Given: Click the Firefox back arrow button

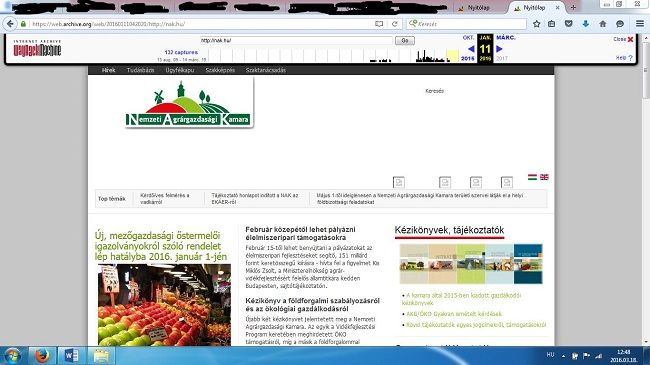Looking at the screenshot, I should click(x=10, y=24).
